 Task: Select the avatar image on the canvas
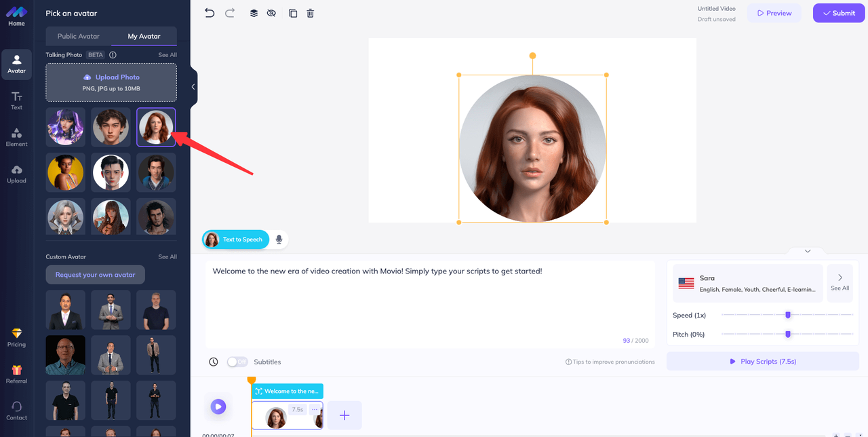pyautogui.click(x=532, y=149)
